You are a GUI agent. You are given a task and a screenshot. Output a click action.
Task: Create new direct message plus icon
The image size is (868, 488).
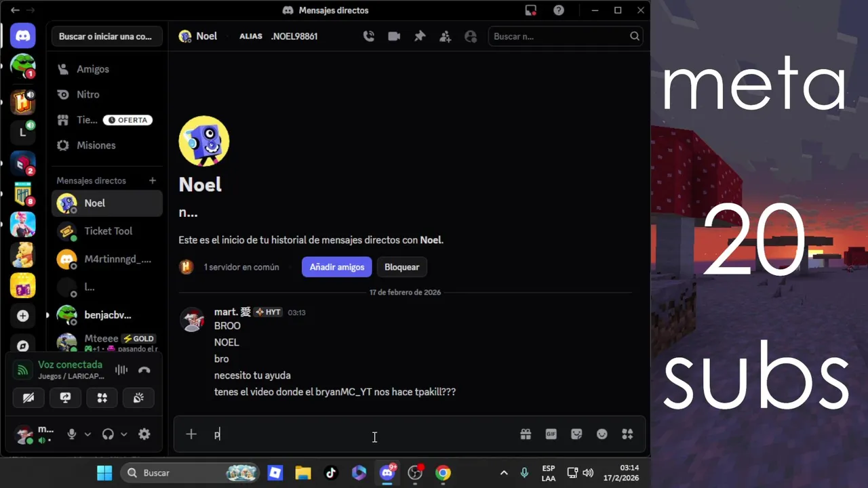tap(153, 180)
